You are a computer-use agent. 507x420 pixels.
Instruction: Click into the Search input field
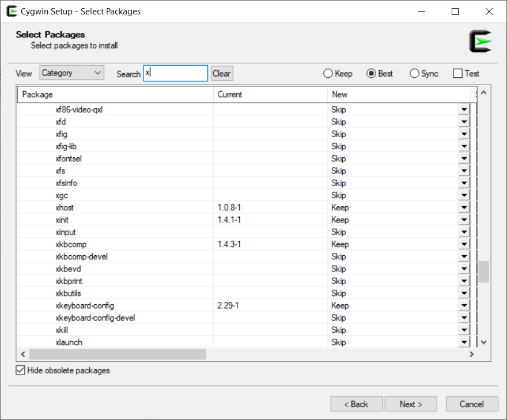176,73
